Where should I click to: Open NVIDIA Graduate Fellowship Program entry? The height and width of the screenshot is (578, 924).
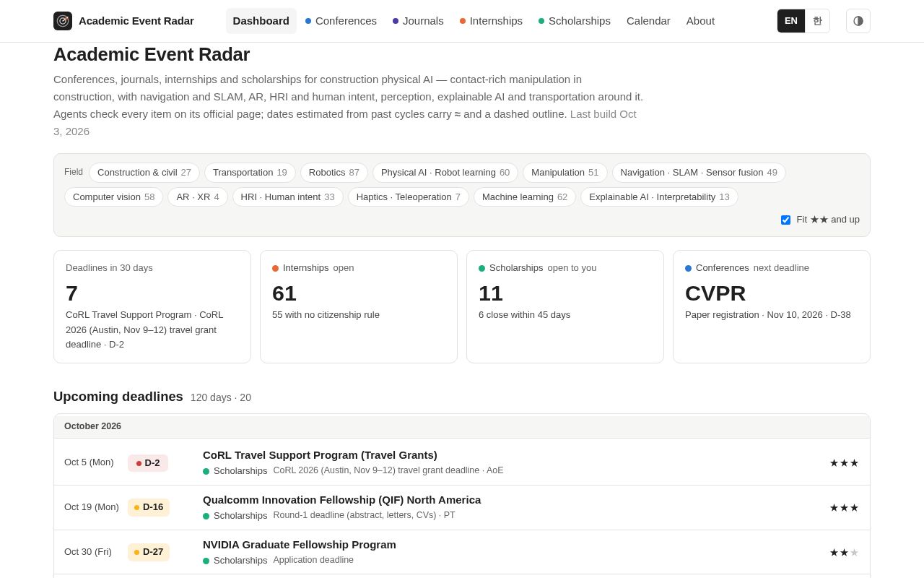(300, 545)
